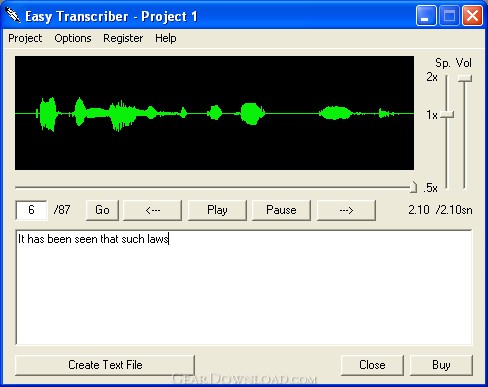Maximize the Easy Transcriber window
Image resolution: width=488 pixels, height=387 pixels.
(x=449, y=16)
